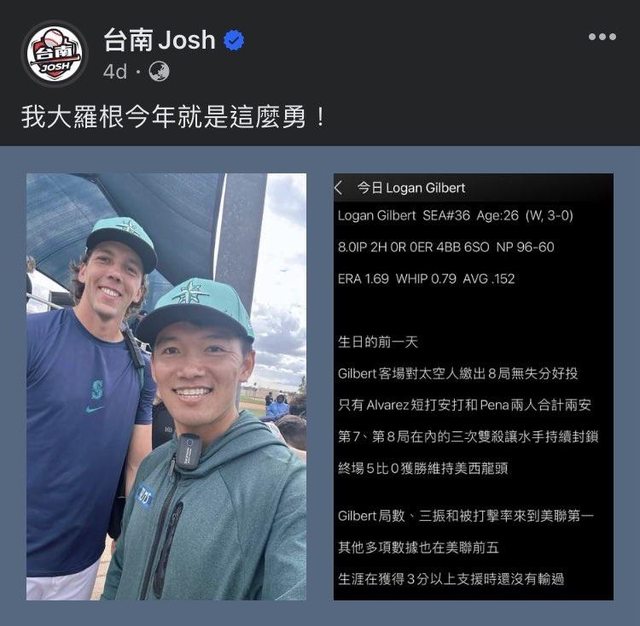Open the 台南 Josh page name link

pos(159,40)
